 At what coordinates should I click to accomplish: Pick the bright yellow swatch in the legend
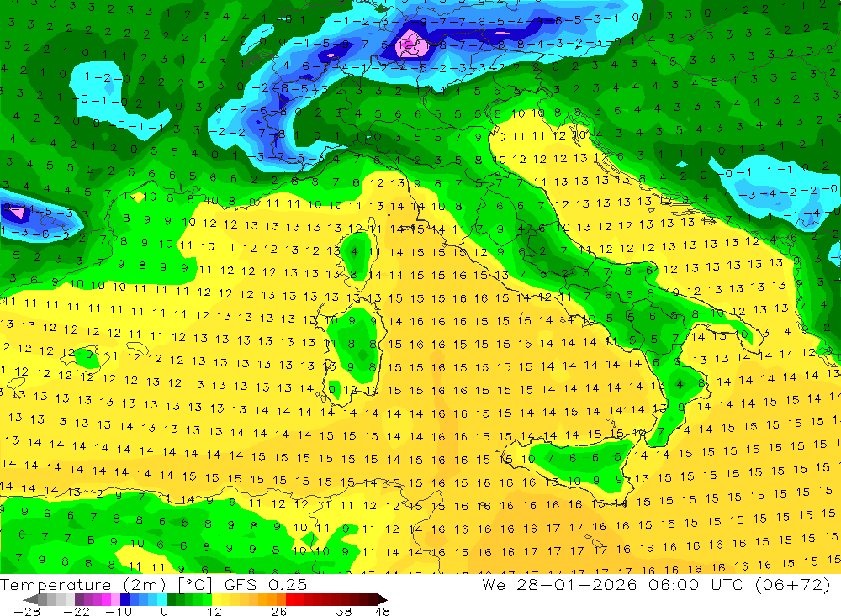point(217,600)
